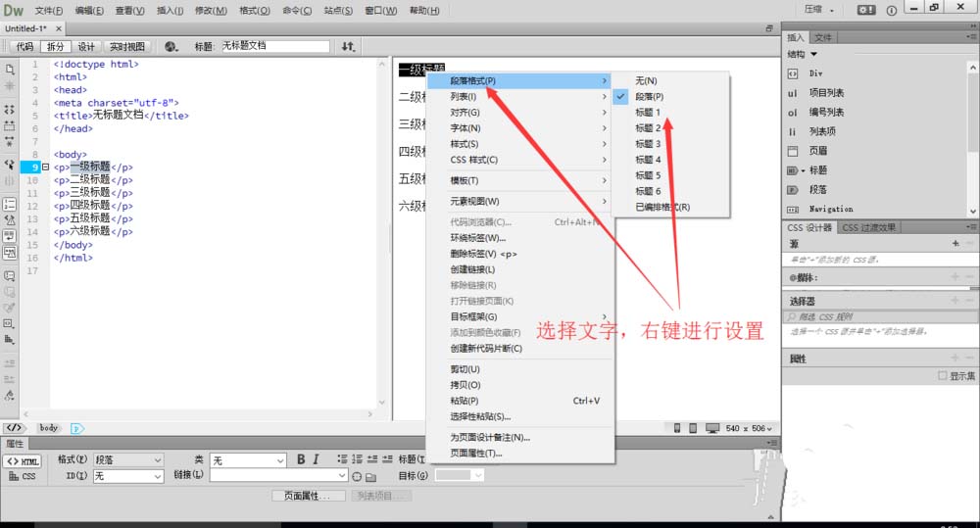Select 标题 3 in submenu

pos(648,144)
